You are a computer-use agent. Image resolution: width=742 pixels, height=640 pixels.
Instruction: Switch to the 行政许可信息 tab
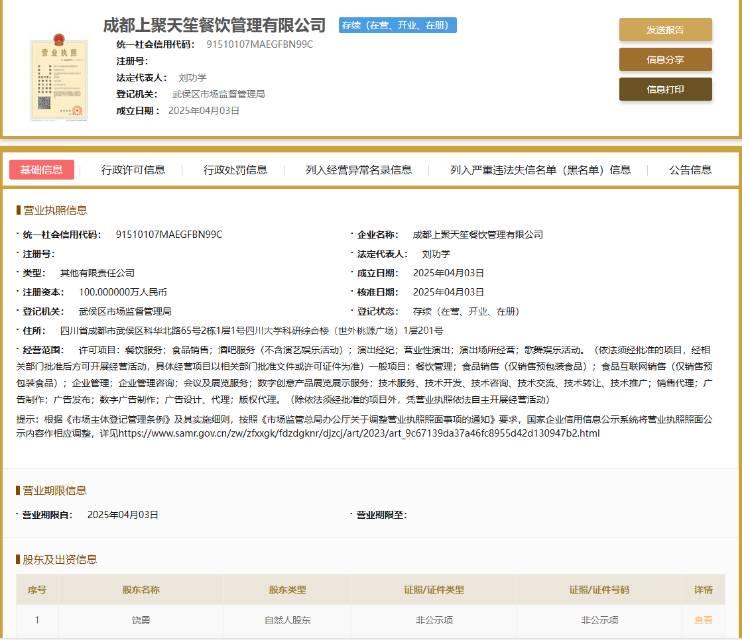pyautogui.click(x=133, y=170)
